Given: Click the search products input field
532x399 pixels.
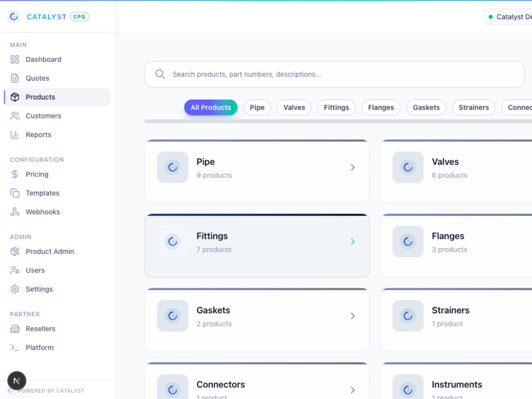Looking at the screenshot, I should [x=334, y=74].
